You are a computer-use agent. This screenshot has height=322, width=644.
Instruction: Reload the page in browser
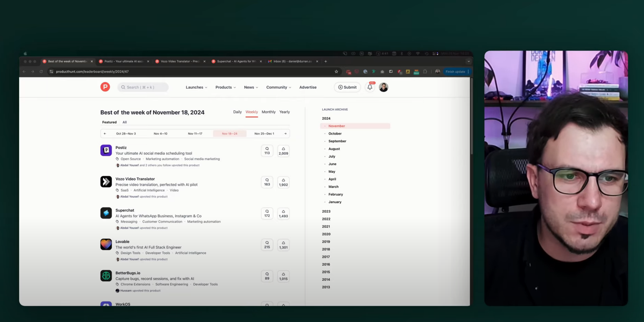click(x=41, y=71)
